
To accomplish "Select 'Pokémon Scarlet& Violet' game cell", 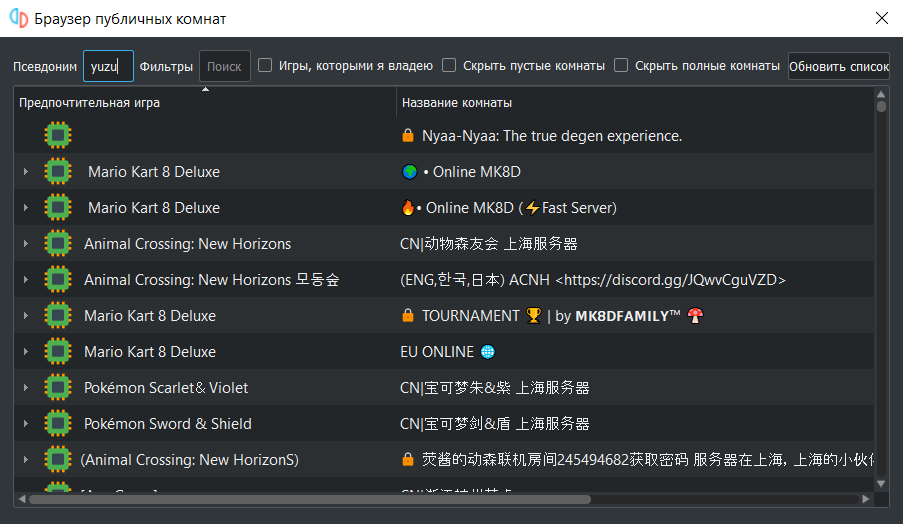I will click(x=166, y=388).
